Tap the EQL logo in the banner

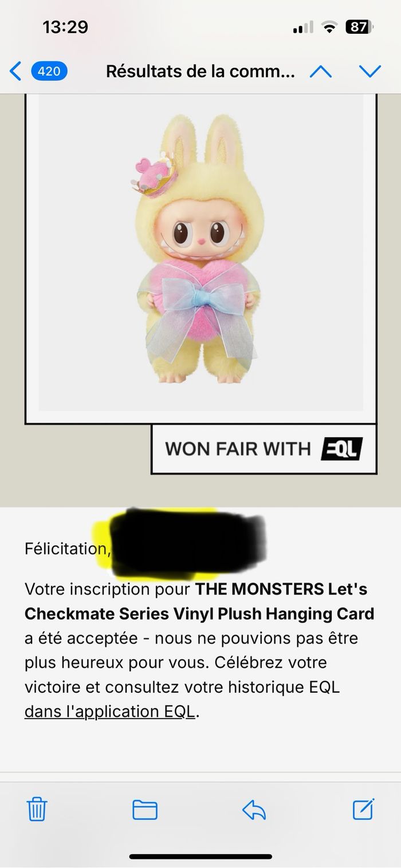[x=341, y=449]
